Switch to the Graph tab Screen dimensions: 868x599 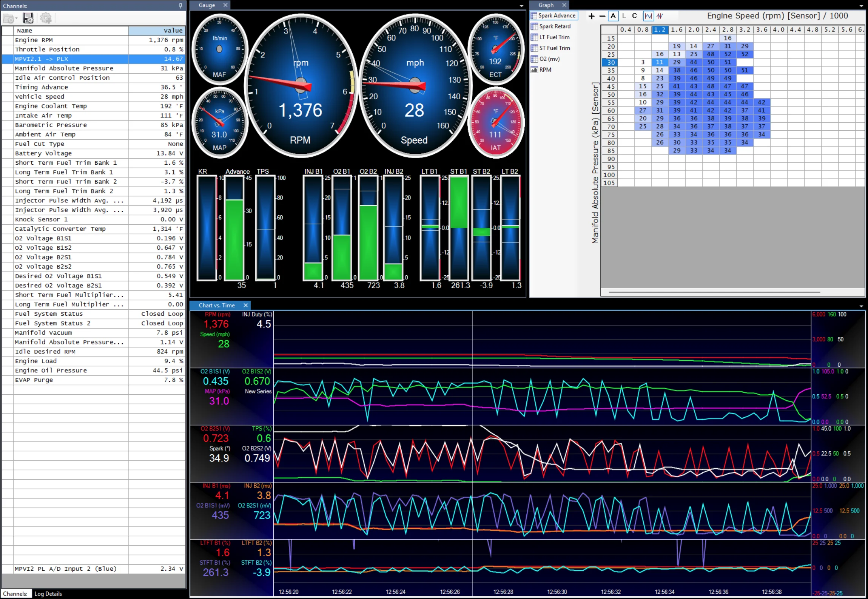click(x=546, y=5)
